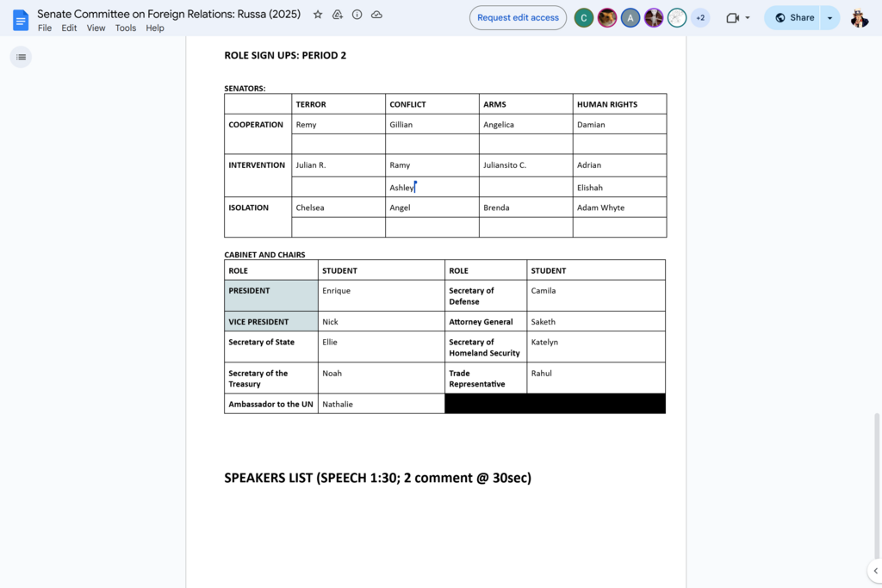
Task: Click the Trade Representative cell
Action: 486,378
